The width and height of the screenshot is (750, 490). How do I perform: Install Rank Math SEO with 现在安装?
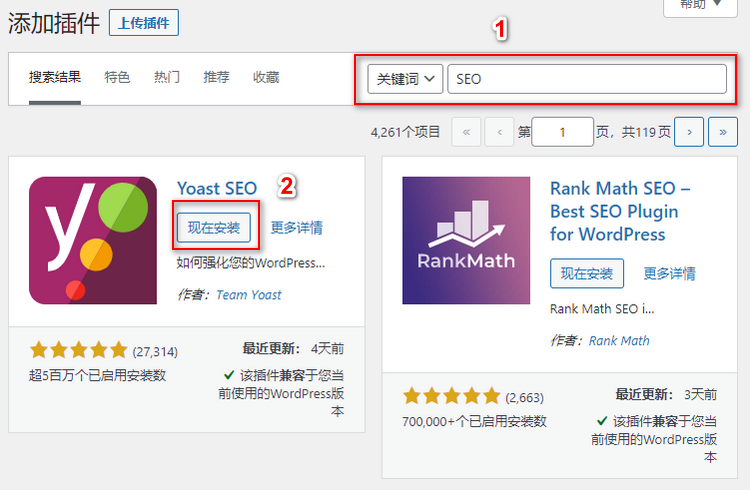coord(587,273)
